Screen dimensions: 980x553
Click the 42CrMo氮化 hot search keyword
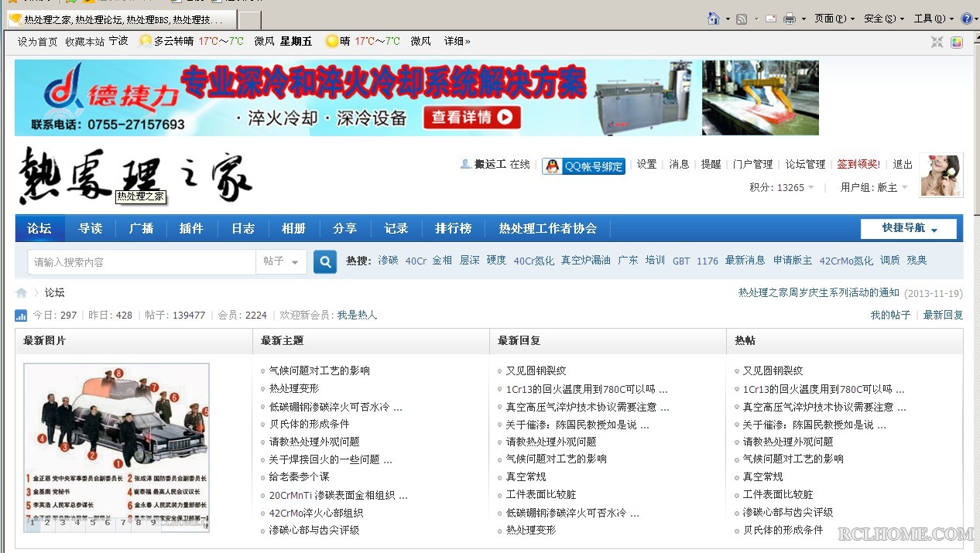click(x=846, y=261)
